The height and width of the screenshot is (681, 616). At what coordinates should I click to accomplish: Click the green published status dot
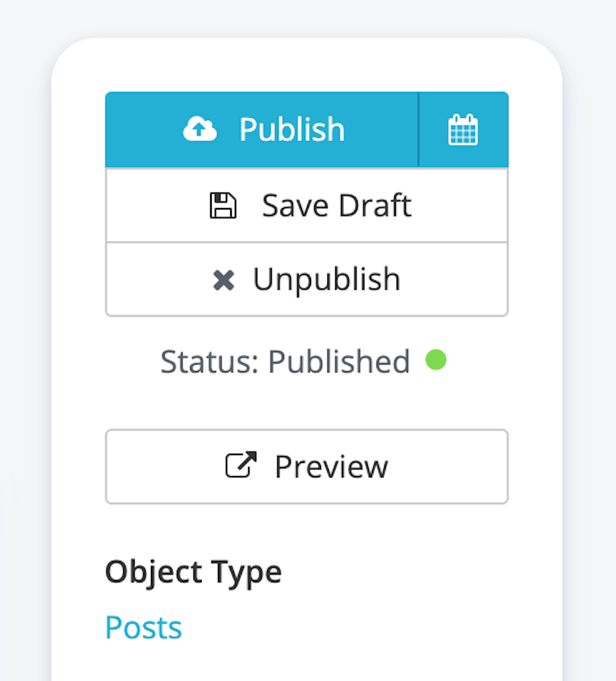coord(436,360)
